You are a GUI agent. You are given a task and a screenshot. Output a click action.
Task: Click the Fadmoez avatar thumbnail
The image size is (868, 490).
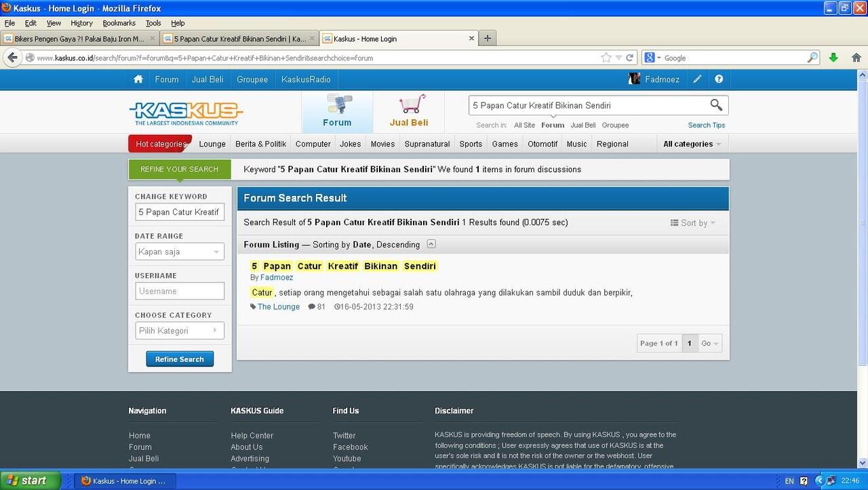[635, 79]
